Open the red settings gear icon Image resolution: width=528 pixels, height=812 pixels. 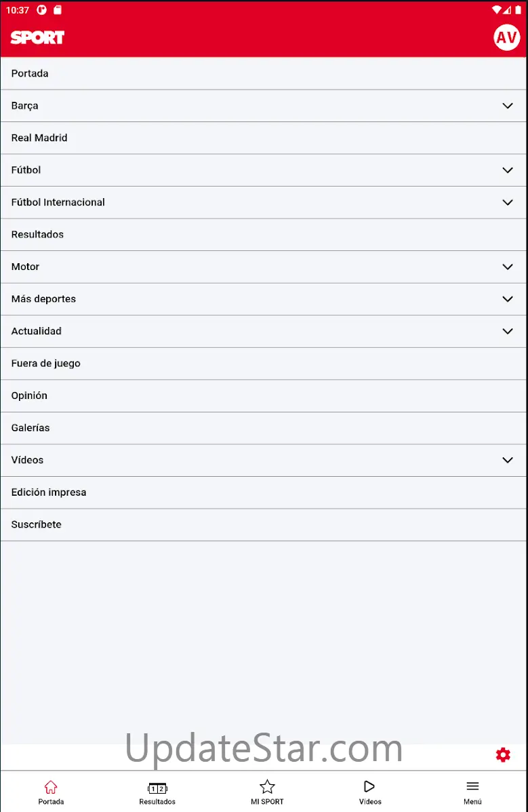(x=503, y=755)
